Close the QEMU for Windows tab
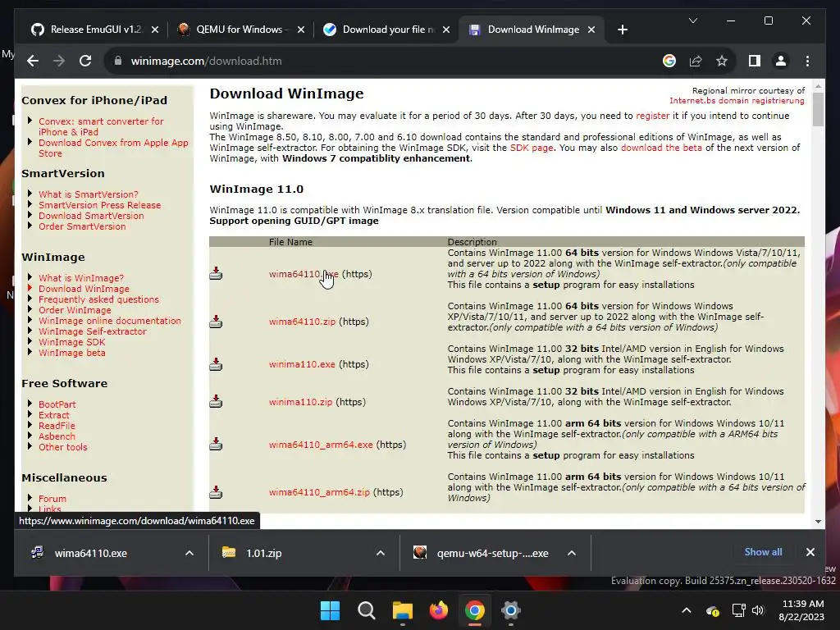Viewport: 840px width, 630px height. [x=301, y=30]
